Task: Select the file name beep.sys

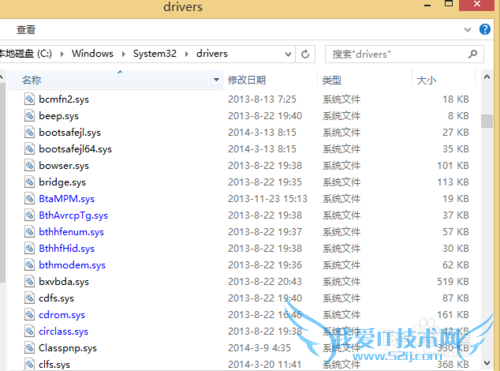Action: (x=58, y=116)
